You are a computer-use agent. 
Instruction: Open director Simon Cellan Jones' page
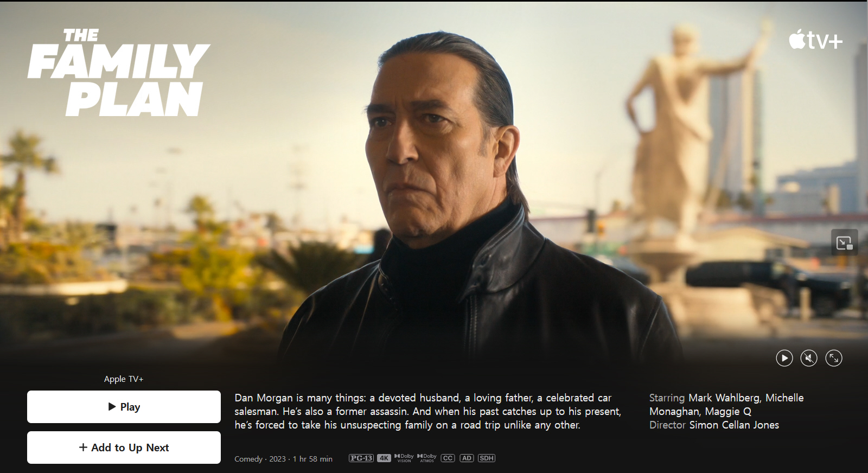tap(734, 425)
